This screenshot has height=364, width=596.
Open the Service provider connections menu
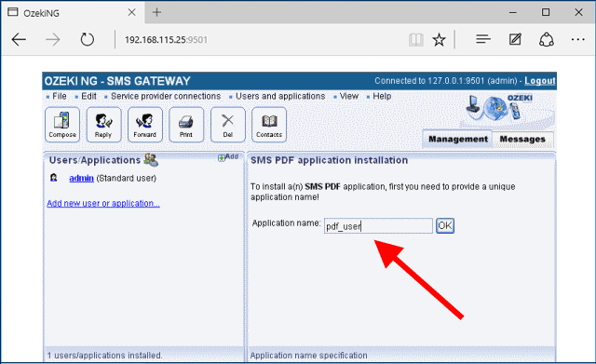pyautogui.click(x=166, y=96)
